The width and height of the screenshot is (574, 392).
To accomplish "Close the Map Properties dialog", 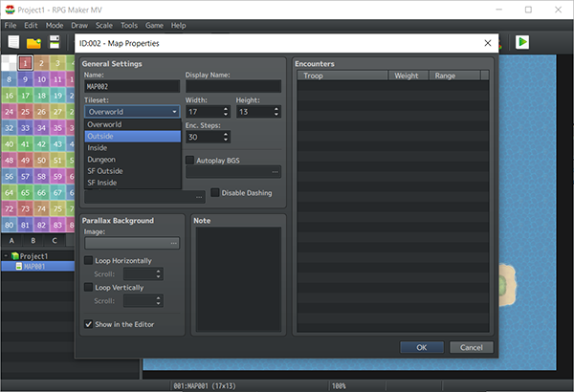I will 488,43.
